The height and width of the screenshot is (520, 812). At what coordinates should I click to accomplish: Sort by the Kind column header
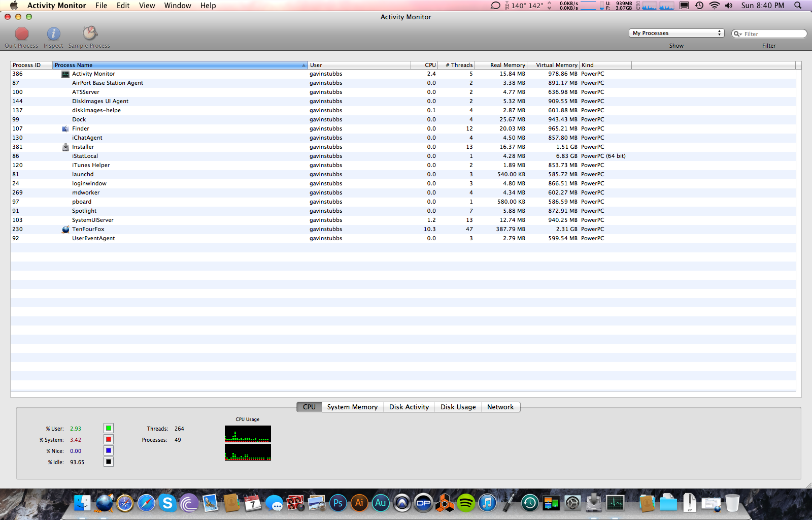[x=605, y=65]
